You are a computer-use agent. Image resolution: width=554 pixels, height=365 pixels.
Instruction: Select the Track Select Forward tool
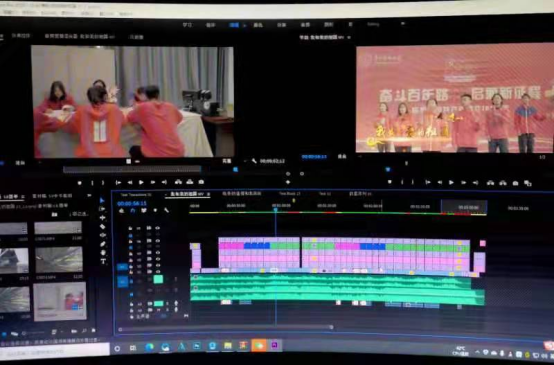tap(102, 209)
